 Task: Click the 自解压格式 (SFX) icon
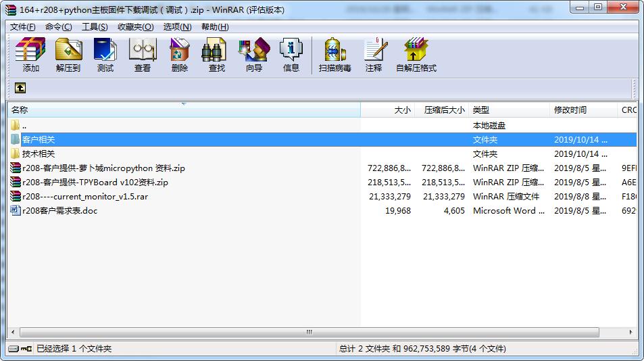click(x=416, y=55)
